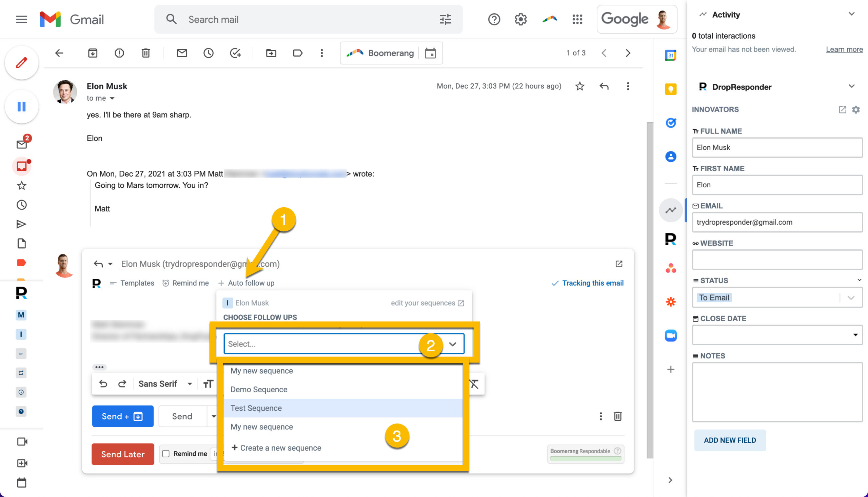Undo last edit in compose toolbar
Viewport: 868px width, 497px height.
point(103,384)
